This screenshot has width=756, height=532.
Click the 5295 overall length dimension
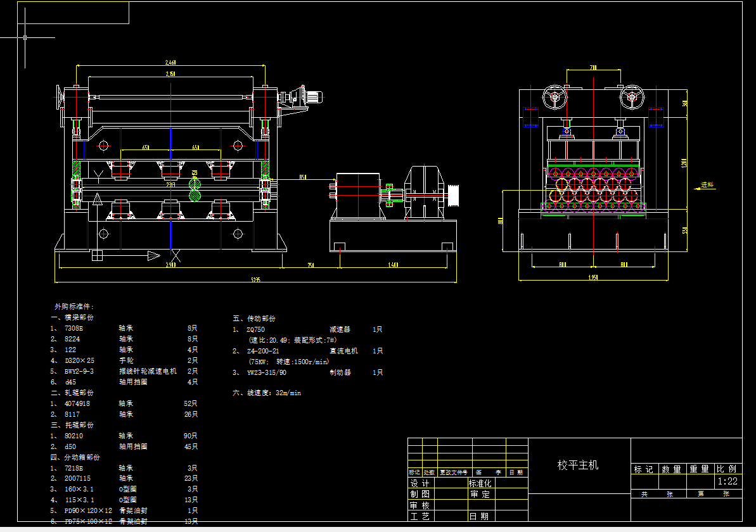[255, 279]
